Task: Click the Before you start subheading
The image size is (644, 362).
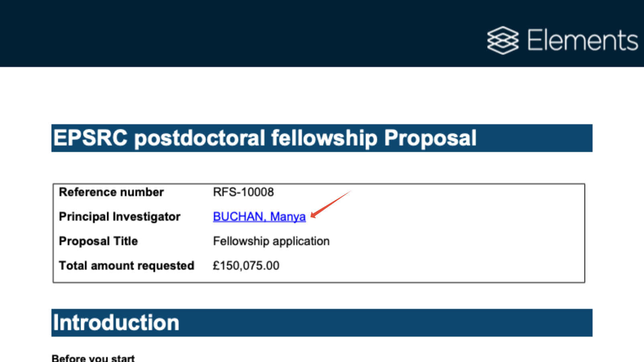Action: click(x=93, y=358)
